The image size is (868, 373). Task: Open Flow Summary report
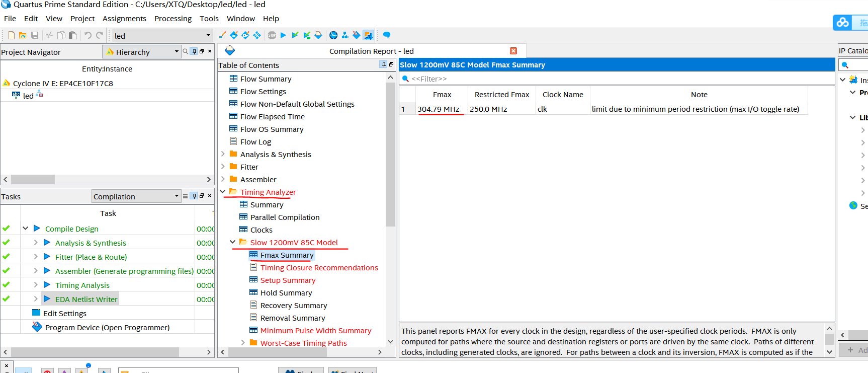[266, 79]
